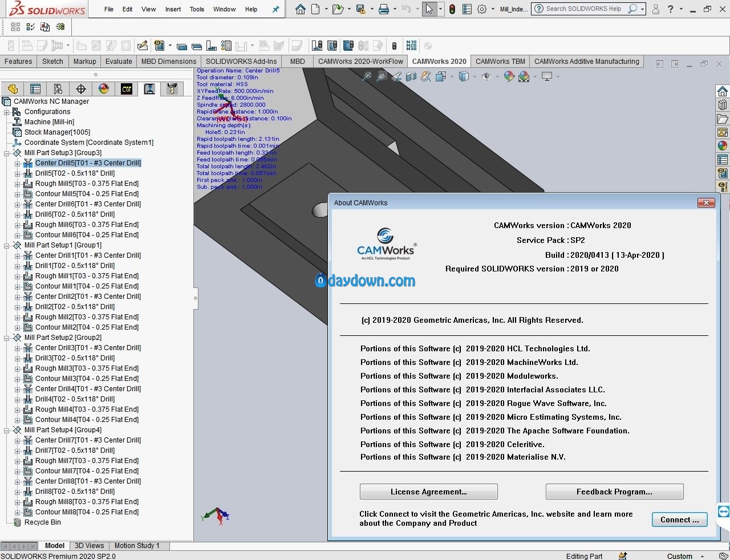
Task: Open the Options gear icon
Action: (482, 9)
